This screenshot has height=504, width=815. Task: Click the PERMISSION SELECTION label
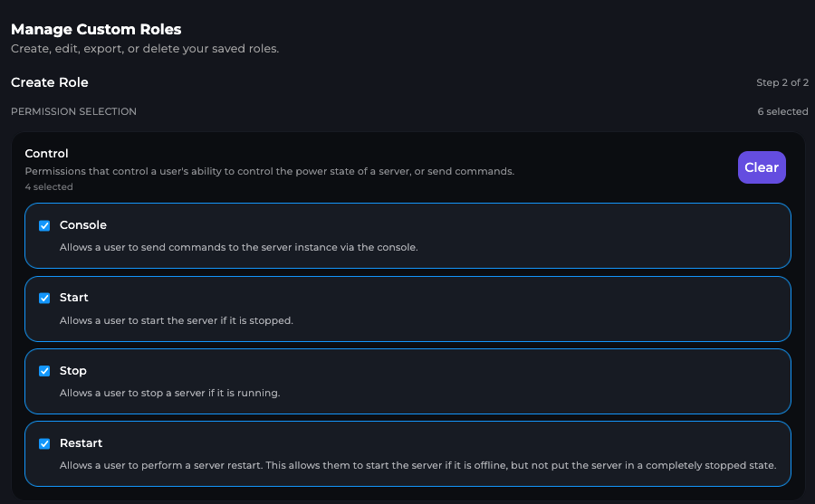click(73, 112)
